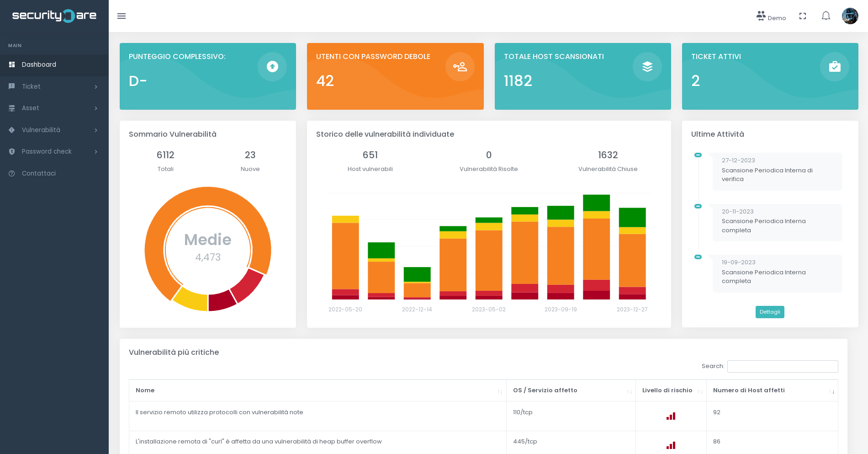Expand the Asset submenu chevron
This screenshot has width=868, height=454.
96,108
